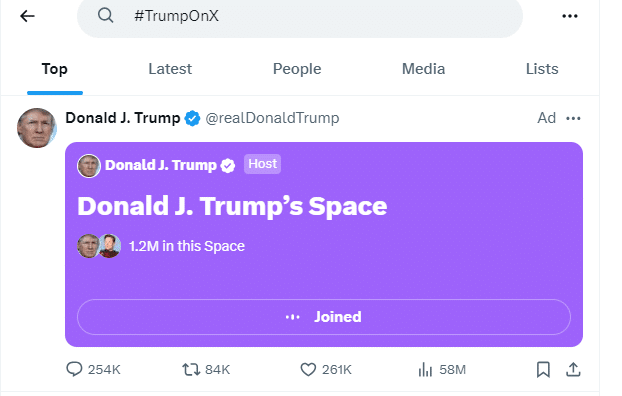Open the Lists tab
The image size is (622, 396).
pyautogui.click(x=542, y=69)
